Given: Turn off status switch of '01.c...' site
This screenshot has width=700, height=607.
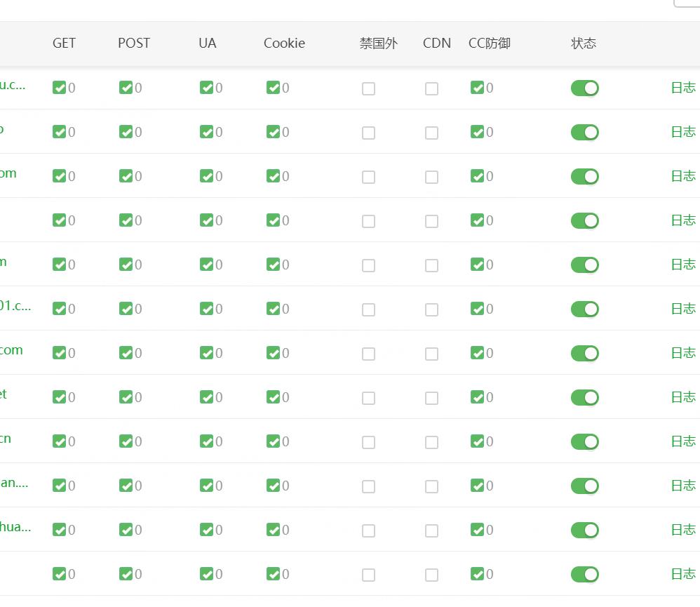Looking at the screenshot, I should pyautogui.click(x=584, y=309).
